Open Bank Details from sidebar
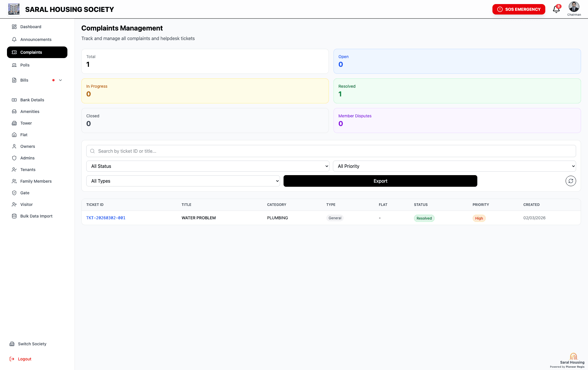The image size is (588, 370). [x=32, y=100]
